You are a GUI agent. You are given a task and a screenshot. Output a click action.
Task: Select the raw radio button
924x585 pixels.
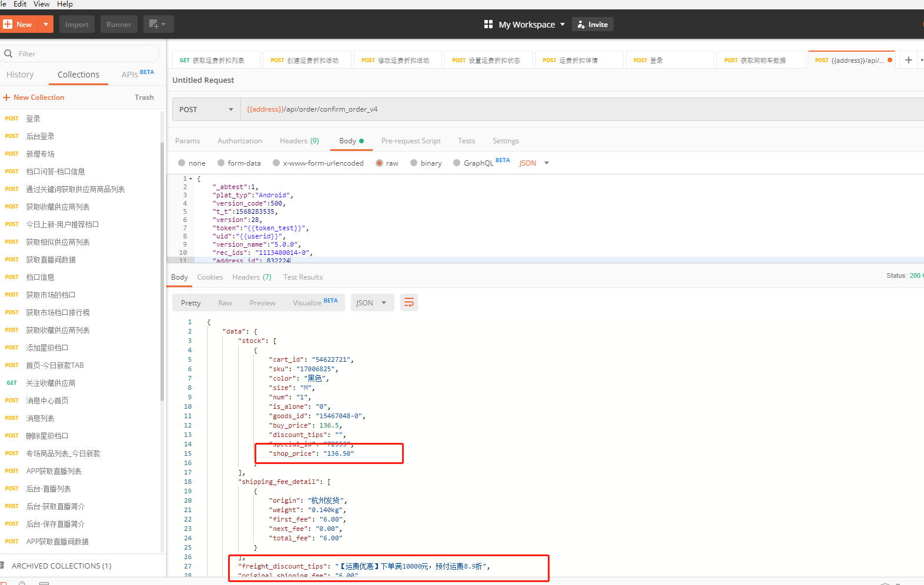pos(379,163)
